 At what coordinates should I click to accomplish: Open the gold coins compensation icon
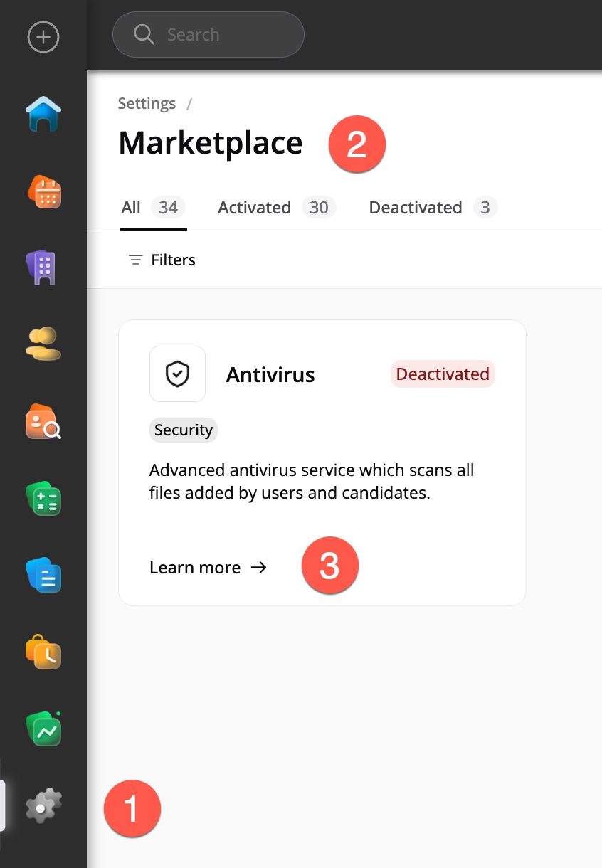(43, 344)
